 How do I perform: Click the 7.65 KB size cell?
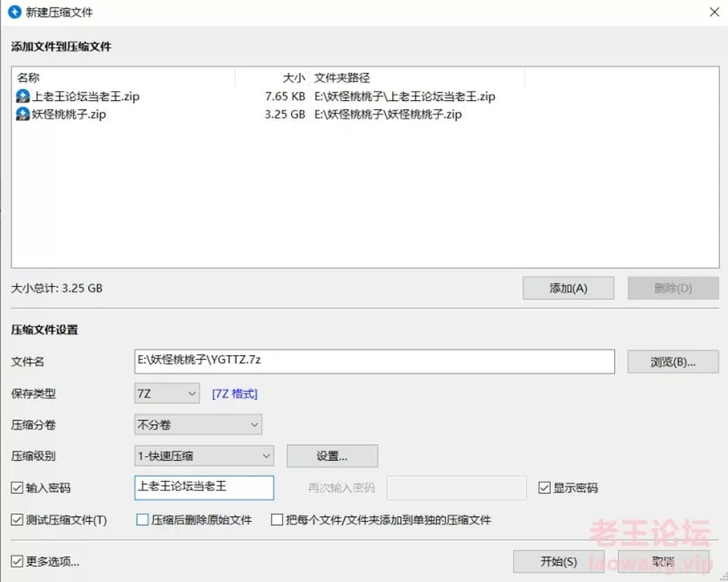click(x=285, y=96)
